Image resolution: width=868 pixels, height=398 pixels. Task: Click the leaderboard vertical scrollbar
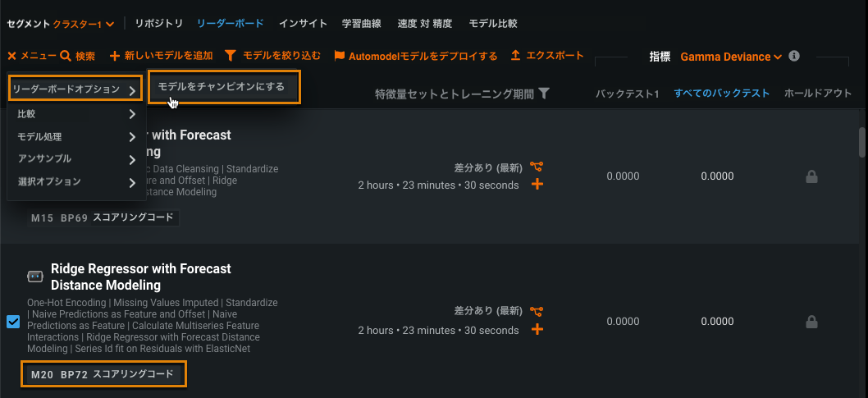click(x=861, y=142)
